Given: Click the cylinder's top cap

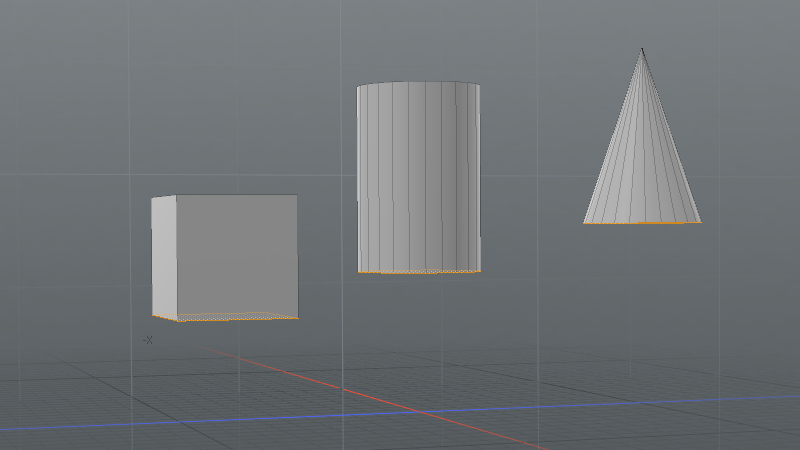Looking at the screenshot, I should [418, 83].
